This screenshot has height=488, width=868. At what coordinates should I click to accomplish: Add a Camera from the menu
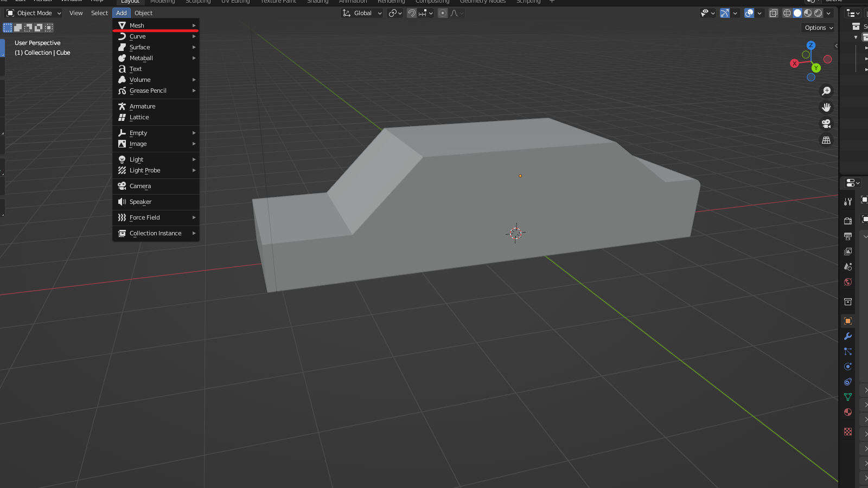156,186
